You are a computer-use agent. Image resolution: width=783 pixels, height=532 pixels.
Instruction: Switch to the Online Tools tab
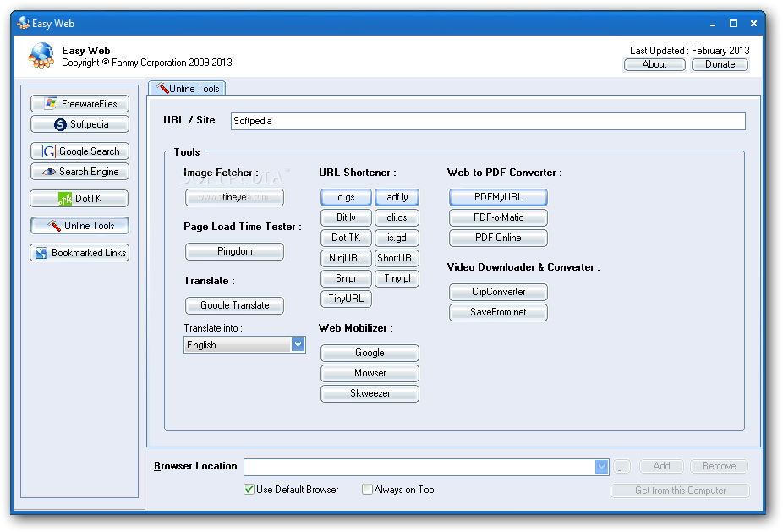point(187,89)
